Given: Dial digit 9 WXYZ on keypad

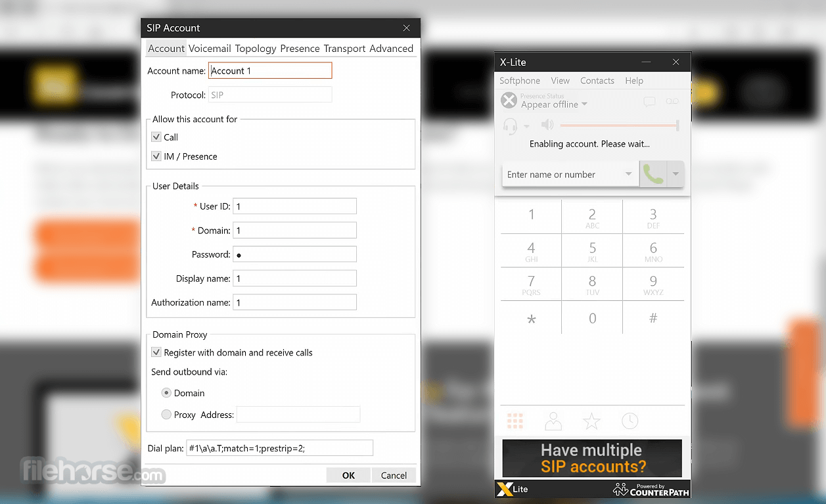Looking at the screenshot, I should (653, 285).
